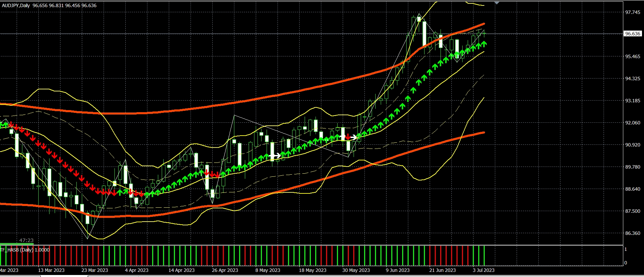Click the indicator scale value 1
Viewport: 644px width, 277px height.
(626, 249)
